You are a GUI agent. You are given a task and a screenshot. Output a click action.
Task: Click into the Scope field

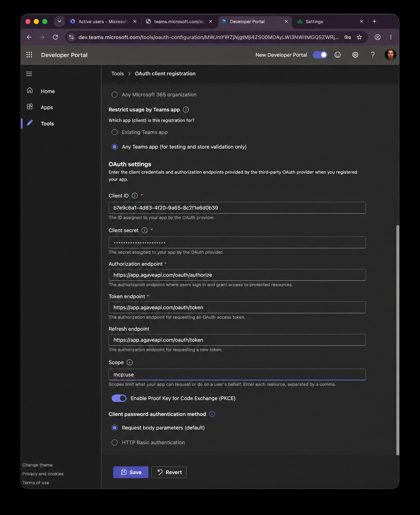[237, 375]
